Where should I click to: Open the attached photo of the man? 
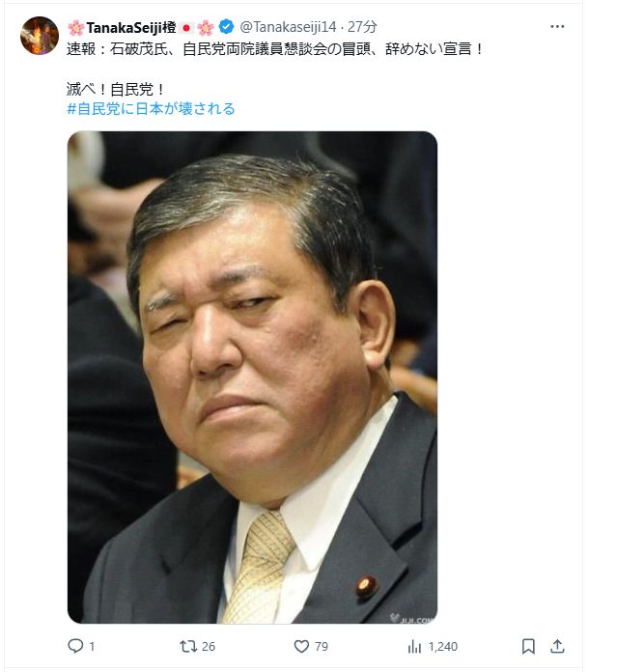pos(252,378)
